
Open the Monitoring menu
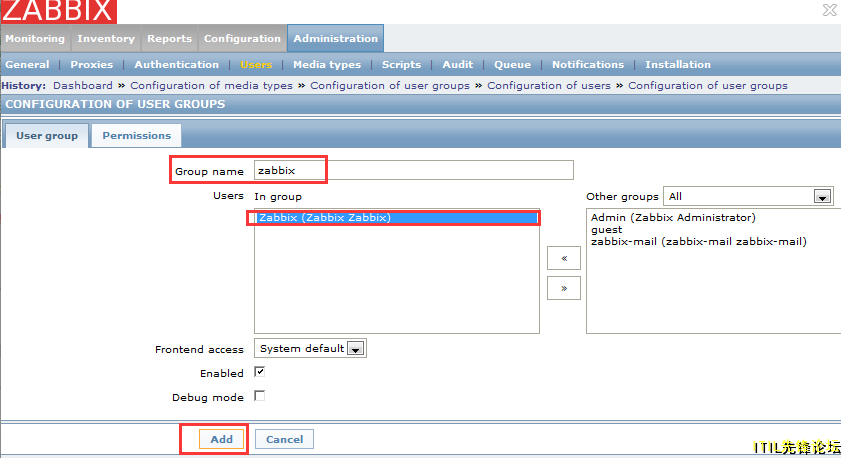pos(35,39)
